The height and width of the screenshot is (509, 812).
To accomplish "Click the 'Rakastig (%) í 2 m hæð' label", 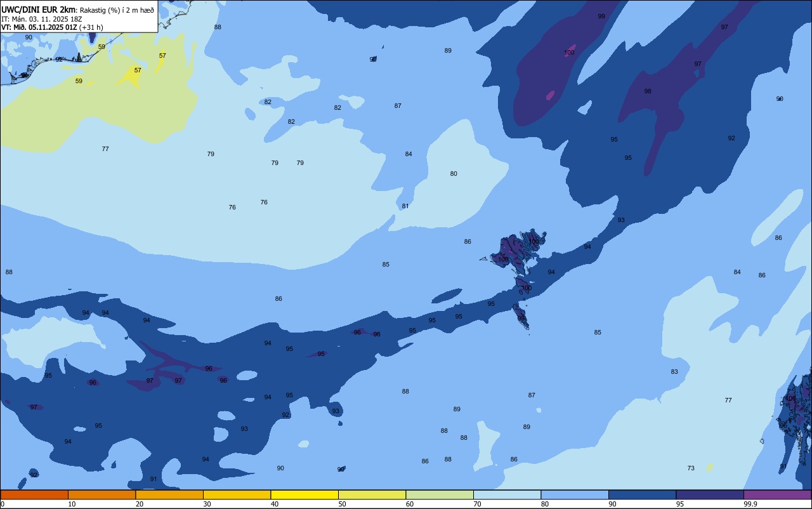I will pos(117,10).
